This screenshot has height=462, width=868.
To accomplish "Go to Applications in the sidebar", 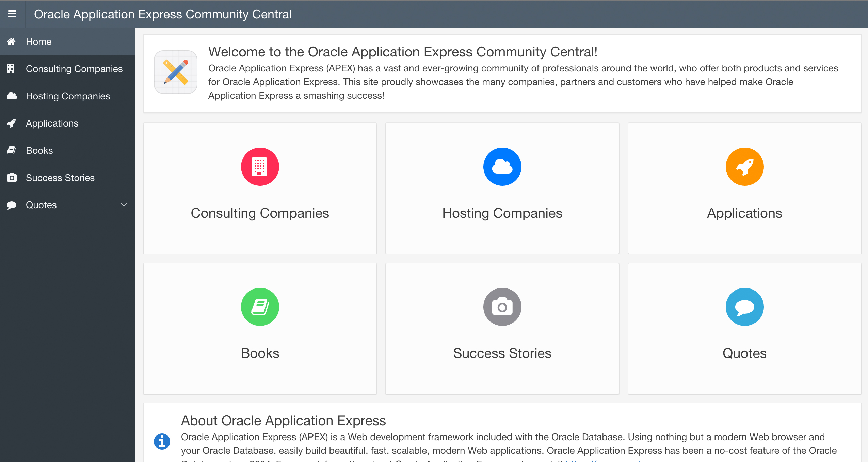I will point(52,123).
